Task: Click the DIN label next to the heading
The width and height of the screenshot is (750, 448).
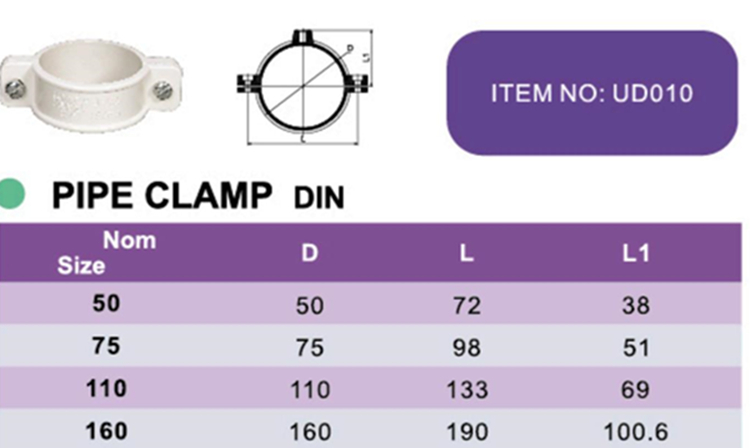Action: (319, 198)
